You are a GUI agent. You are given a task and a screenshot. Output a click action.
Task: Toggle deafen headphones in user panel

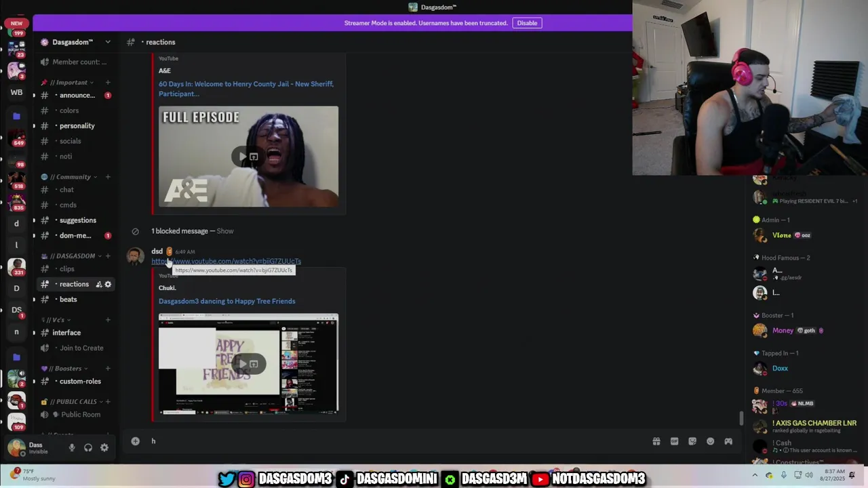tap(88, 447)
